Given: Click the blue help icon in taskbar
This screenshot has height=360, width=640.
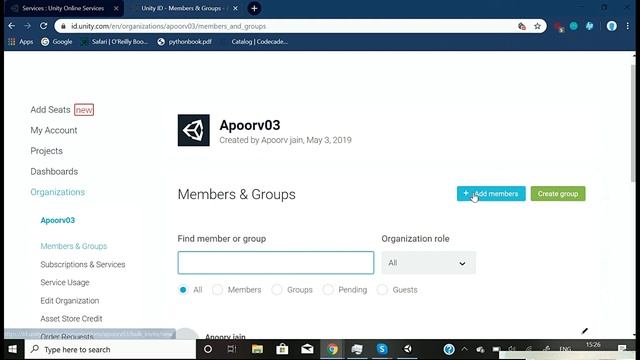Looking at the screenshot, I should click(x=449, y=349).
